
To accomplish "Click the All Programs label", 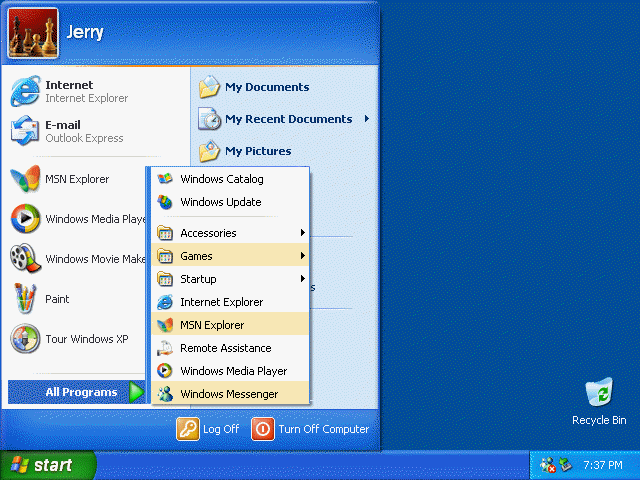I will point(81,392).
